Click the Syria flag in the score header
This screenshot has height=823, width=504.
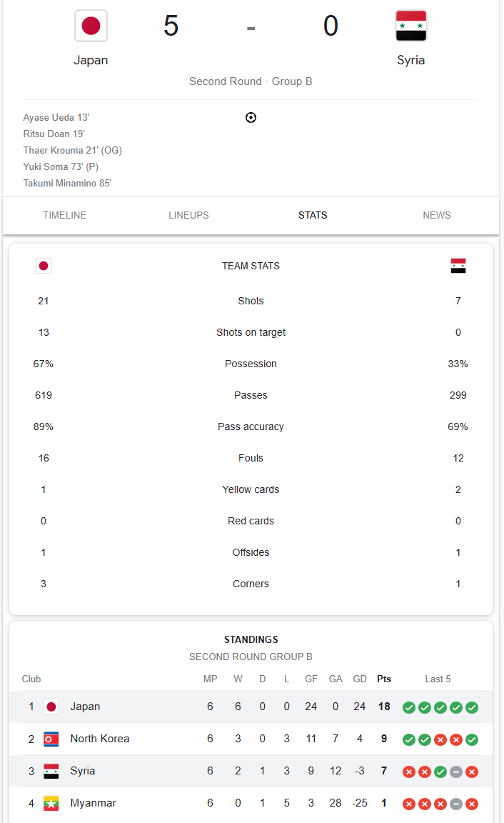[x=410, y=26]
